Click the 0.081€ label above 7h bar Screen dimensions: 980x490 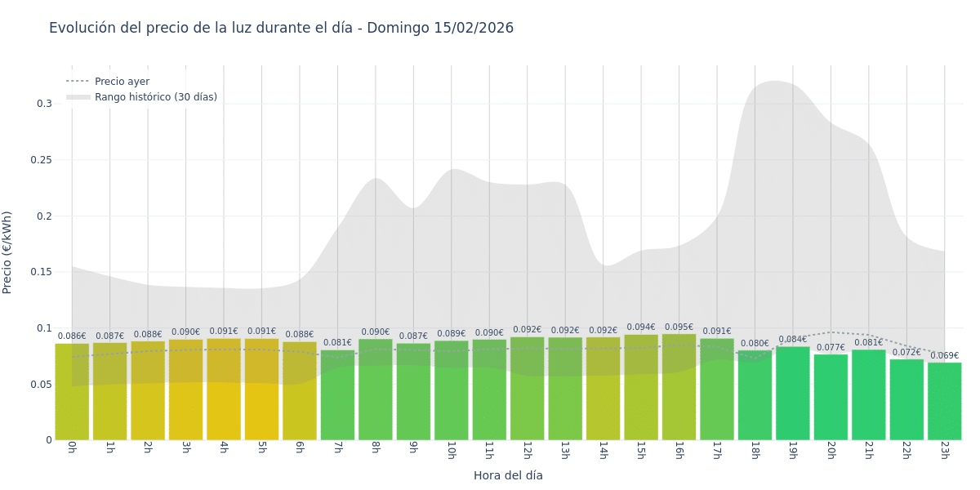coord(337,343)
